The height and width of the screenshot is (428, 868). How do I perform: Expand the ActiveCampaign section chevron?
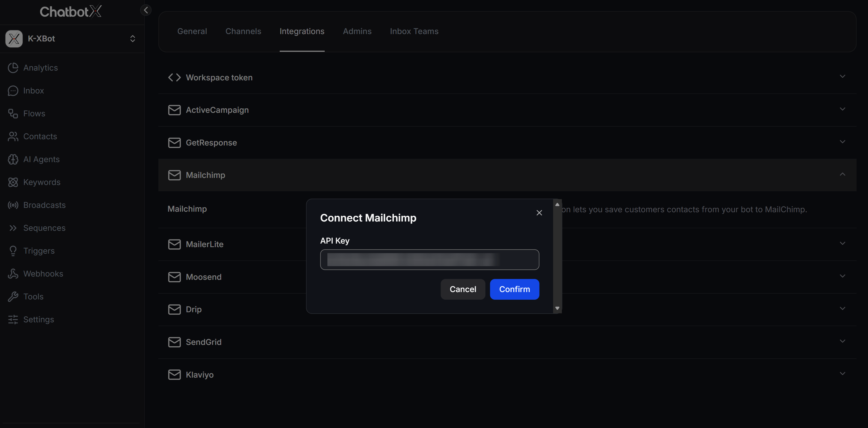(x=842, y=109)
